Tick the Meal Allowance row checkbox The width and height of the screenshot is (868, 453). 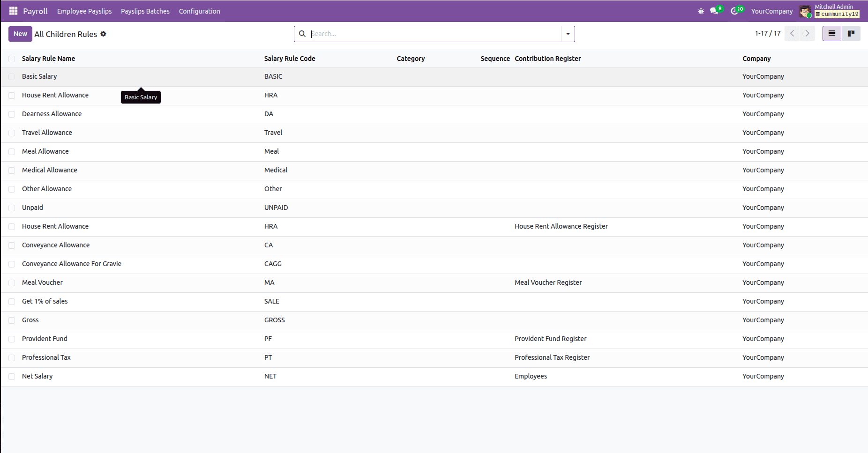coord(12,152)
